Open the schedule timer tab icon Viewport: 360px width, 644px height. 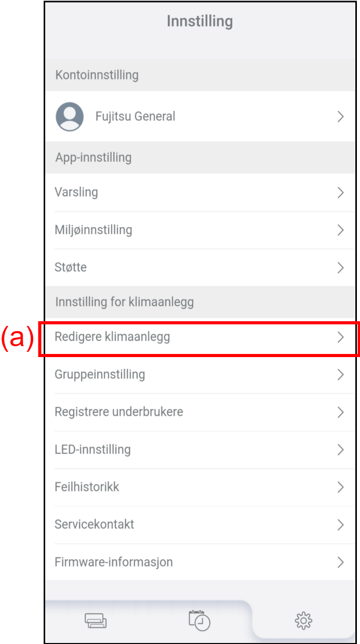199,620
